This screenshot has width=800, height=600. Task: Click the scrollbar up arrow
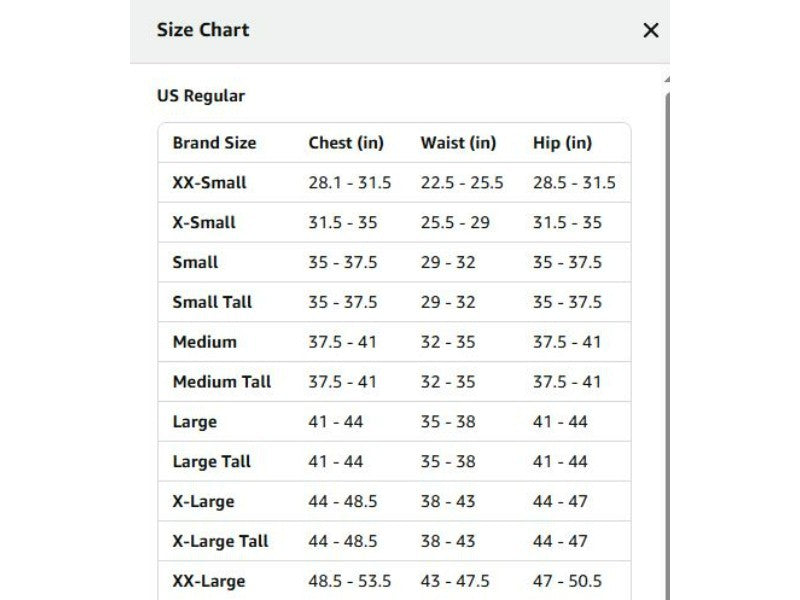point(667,79)
